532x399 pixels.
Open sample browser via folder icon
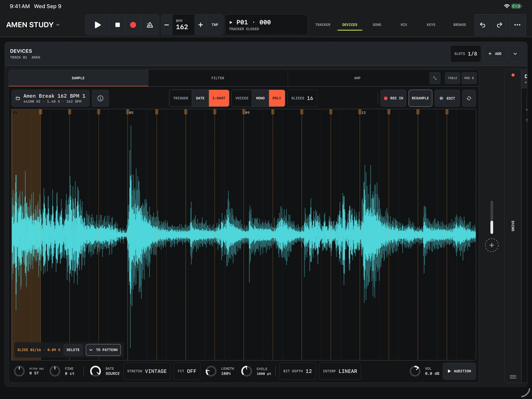click(18, 98)
